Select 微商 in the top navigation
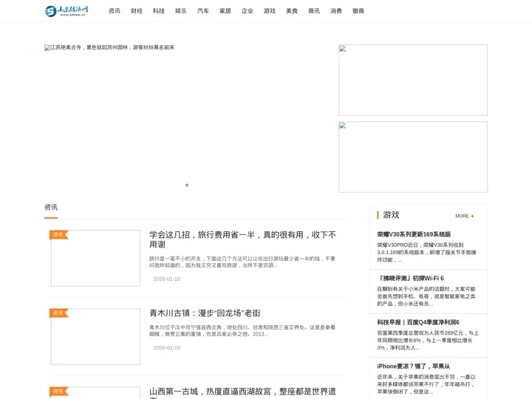Screen dimensions: 532x399 coord(358,11)
